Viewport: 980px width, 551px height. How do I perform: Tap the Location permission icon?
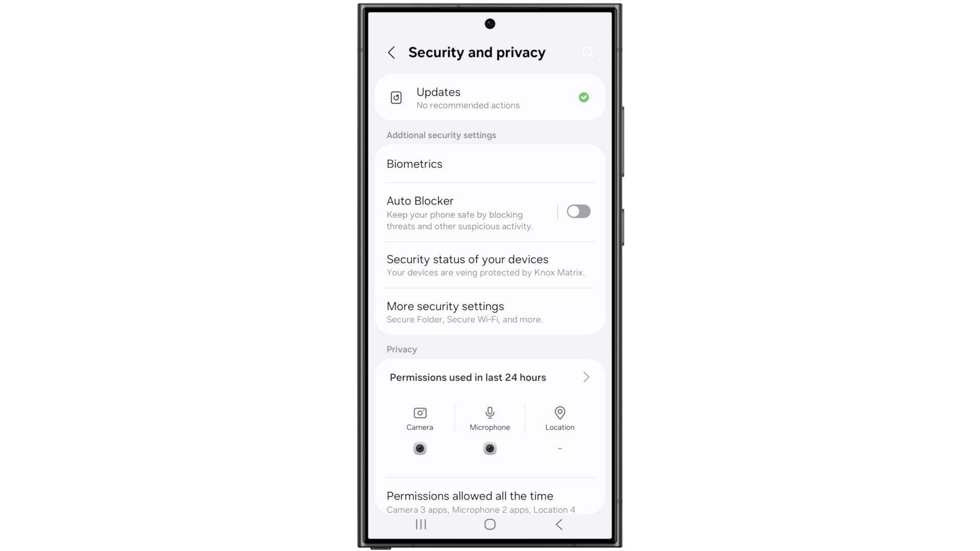coord(560,412)
